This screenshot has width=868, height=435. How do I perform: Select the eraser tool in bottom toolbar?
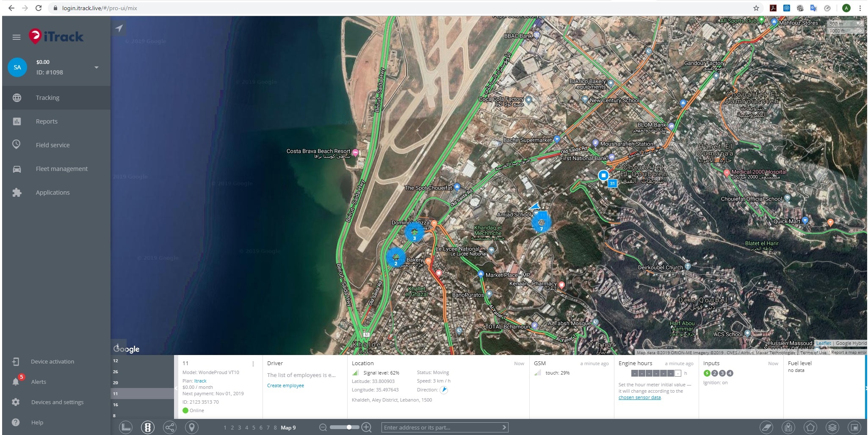[766, 427]
